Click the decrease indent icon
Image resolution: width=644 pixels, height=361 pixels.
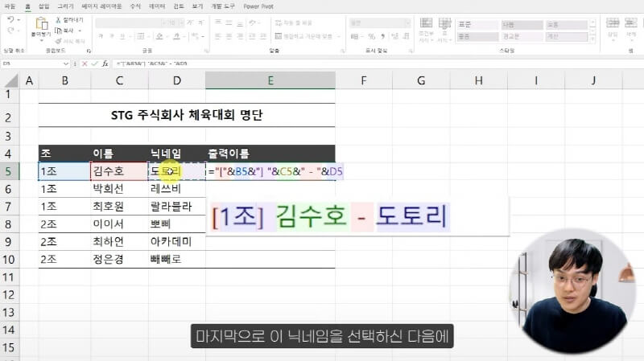252,36
